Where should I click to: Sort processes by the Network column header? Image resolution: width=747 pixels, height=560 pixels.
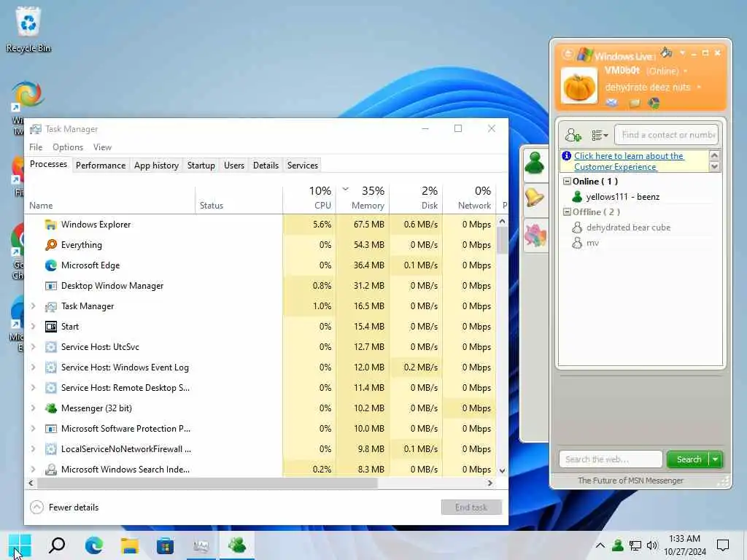coord(469,198)
